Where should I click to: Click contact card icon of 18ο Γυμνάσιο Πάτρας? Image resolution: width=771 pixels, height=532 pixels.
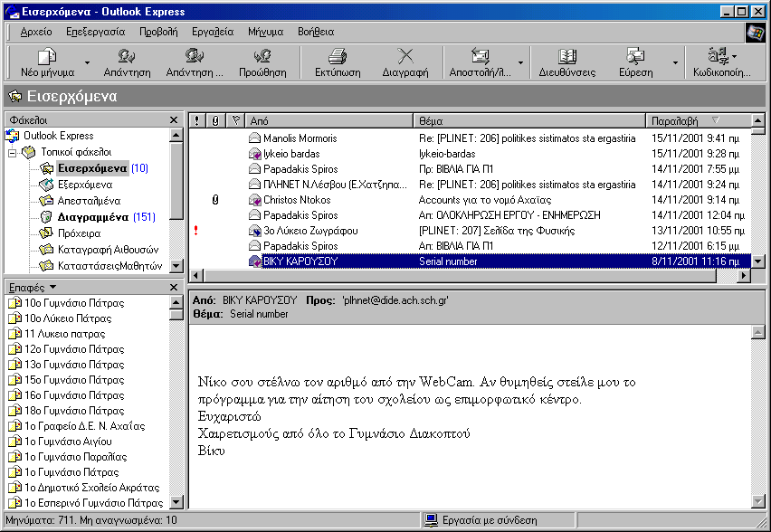[x=15, y=411]
